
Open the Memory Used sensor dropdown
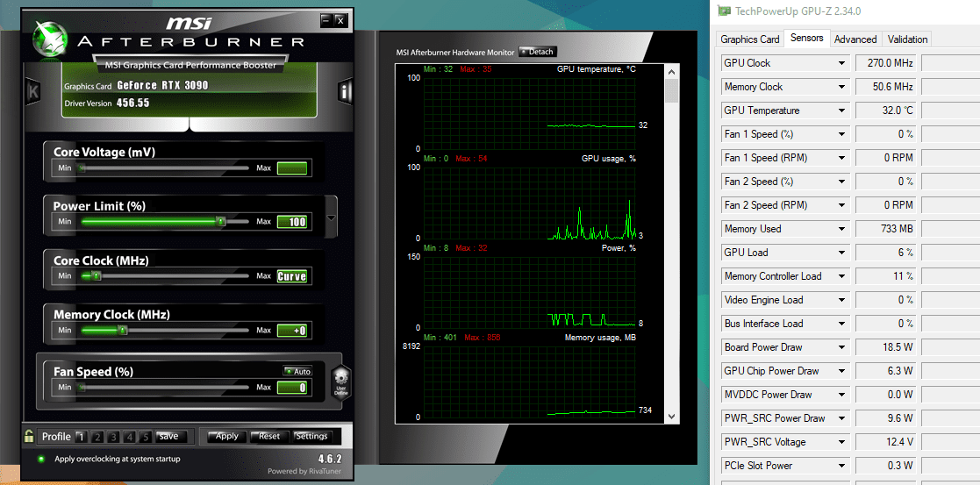coord(842,229)
